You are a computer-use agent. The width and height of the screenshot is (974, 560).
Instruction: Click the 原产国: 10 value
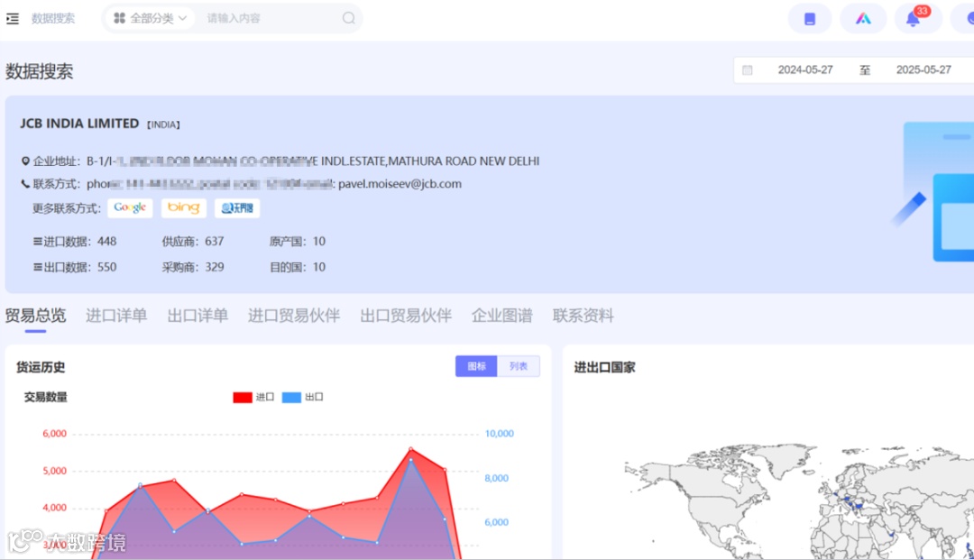[297, 242]
